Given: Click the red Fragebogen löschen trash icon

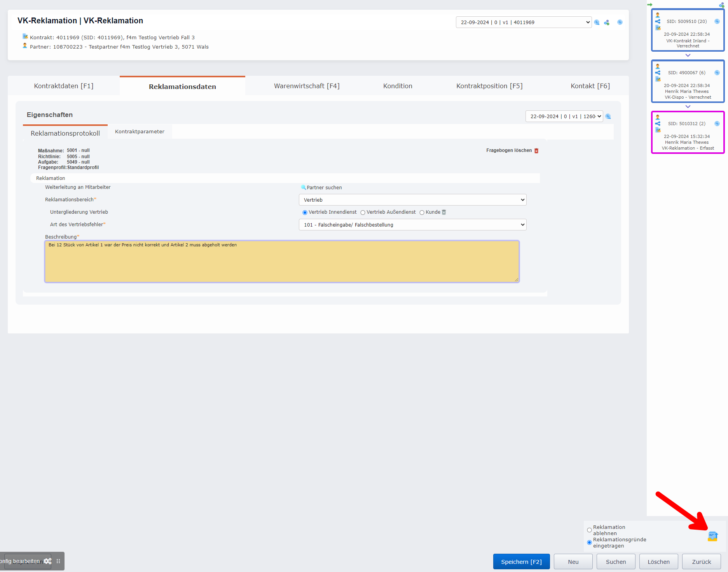Looking at the screenshot, I should pos(536,151).
